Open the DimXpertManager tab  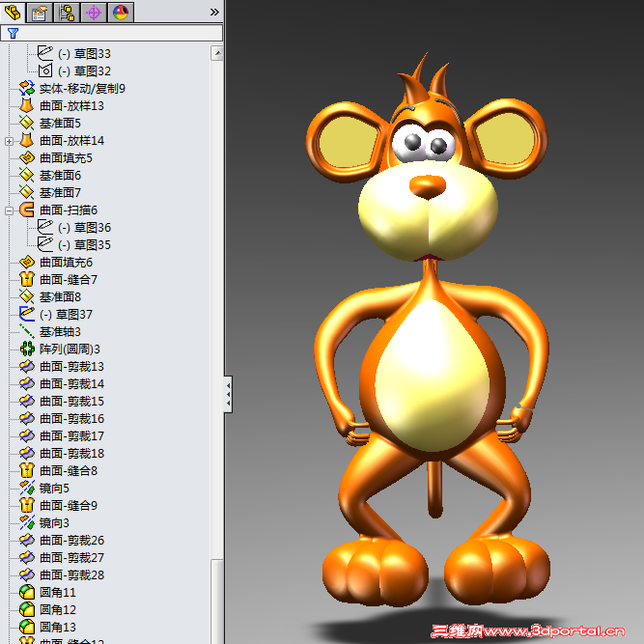coord(94,12)
